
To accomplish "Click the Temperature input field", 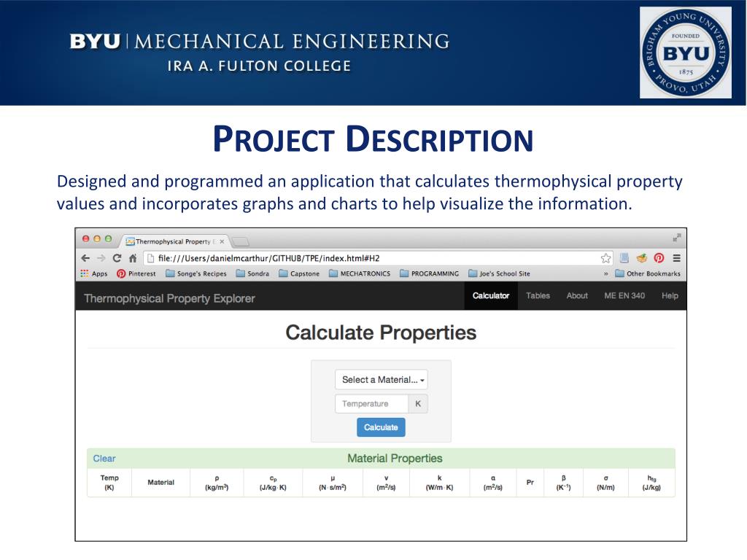I will pos(371,404).
